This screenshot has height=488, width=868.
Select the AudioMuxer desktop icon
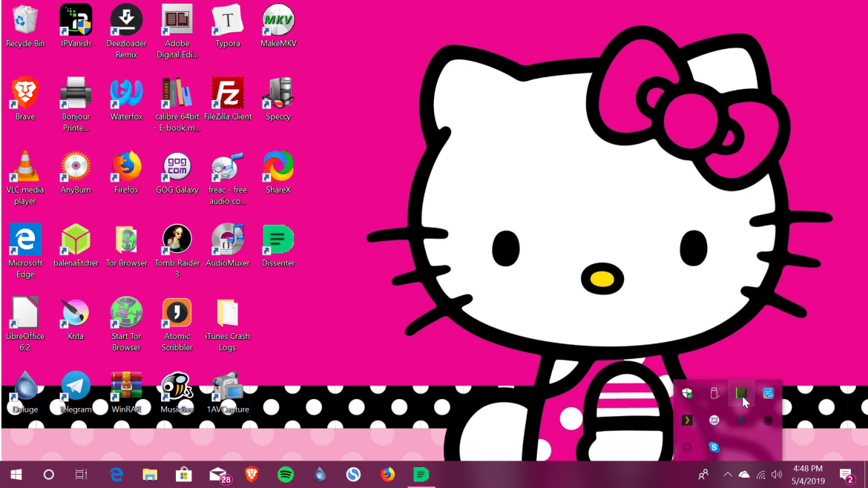click(228, 245)
